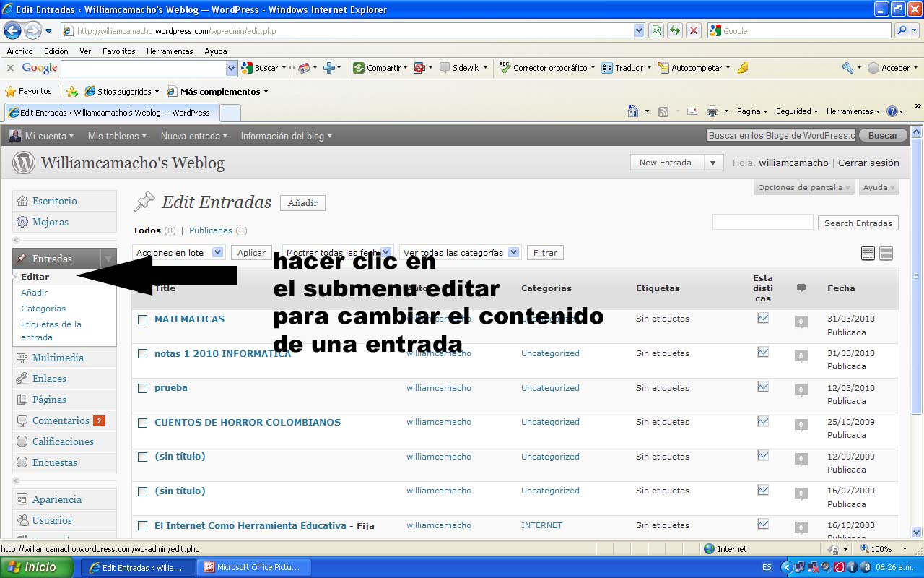Expand Ver todas las categorías dropdown
Image resolution: width=924 pixels, height=578 pixels.
click(460, 253)
